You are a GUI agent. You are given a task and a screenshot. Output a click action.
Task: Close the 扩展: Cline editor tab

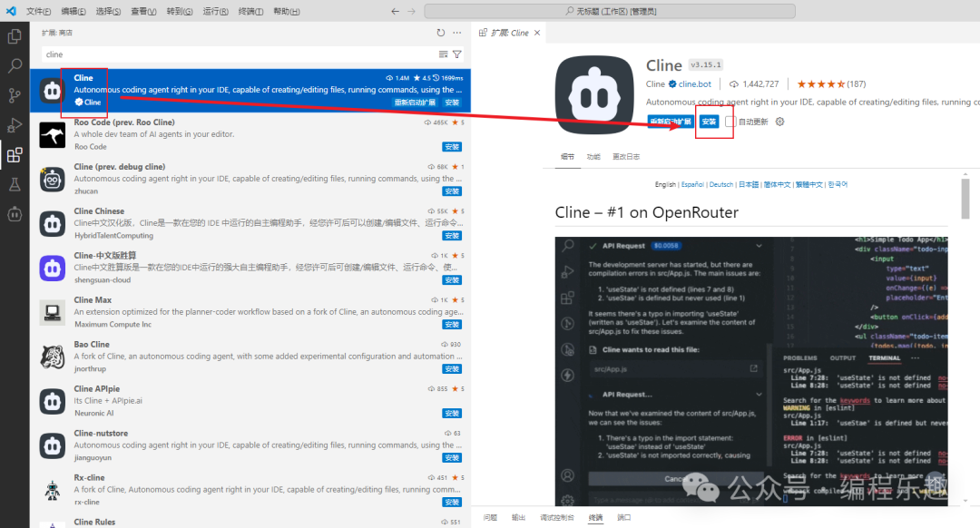[x=537, y=33]
